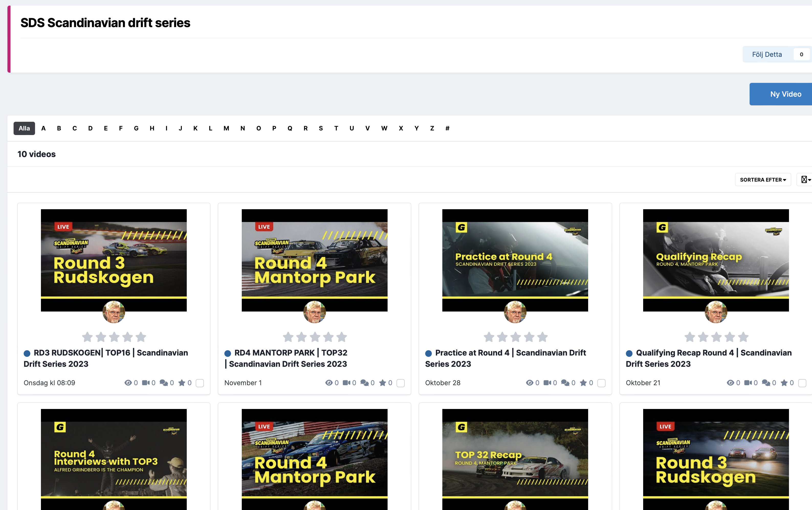Click views eye icon on Qualifying Recap card
Viewport: 812px width, 510px height.
(x=730, y=383)
